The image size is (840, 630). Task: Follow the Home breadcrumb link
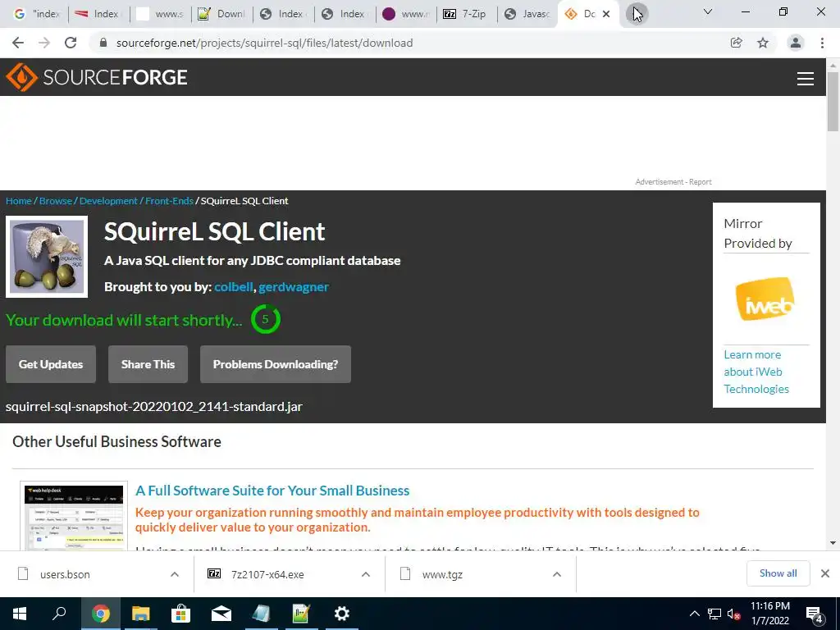[19, 201]
